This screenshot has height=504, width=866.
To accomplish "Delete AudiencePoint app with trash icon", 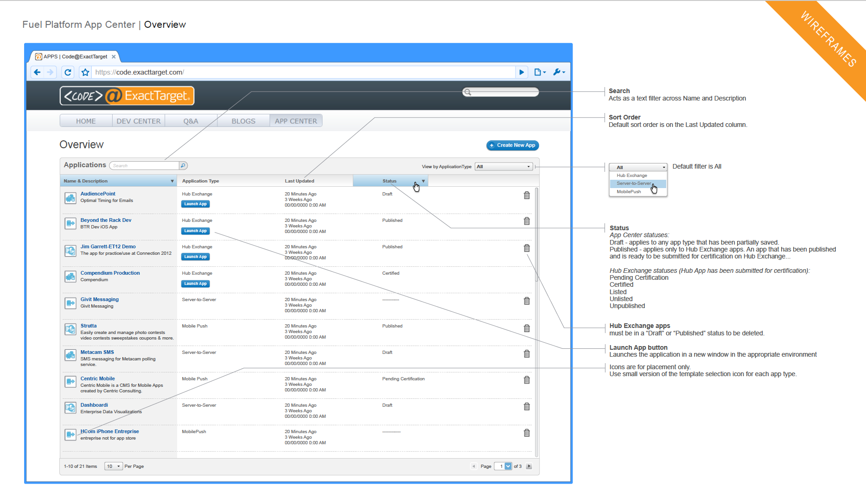I will pyautogui.click(x=527, y=195).
